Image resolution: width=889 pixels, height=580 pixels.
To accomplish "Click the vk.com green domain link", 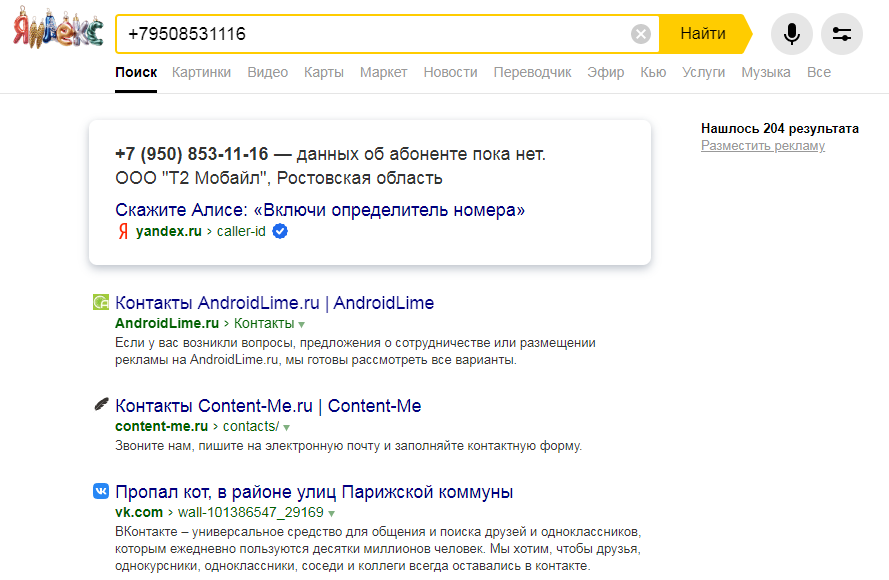I will coord(139,513).
